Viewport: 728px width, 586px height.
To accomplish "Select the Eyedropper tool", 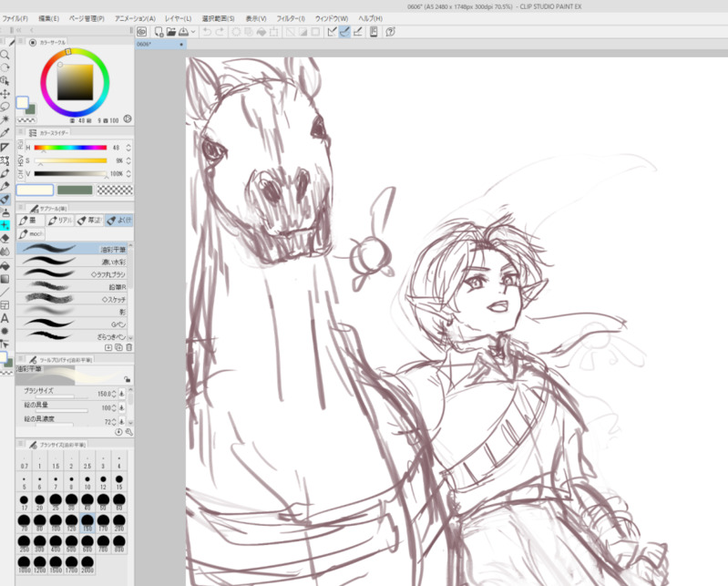I will coord(5,133).
